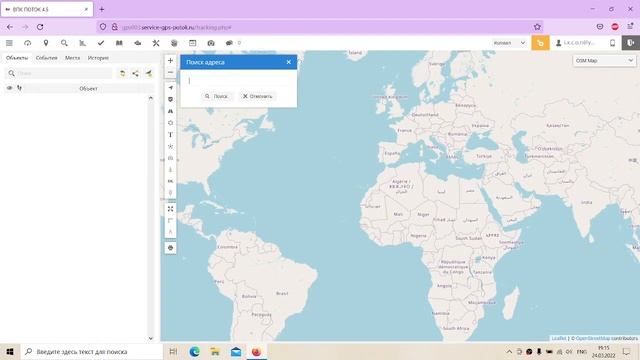
Task: Click the bottom round map control icon
Action: pos(171,248)
